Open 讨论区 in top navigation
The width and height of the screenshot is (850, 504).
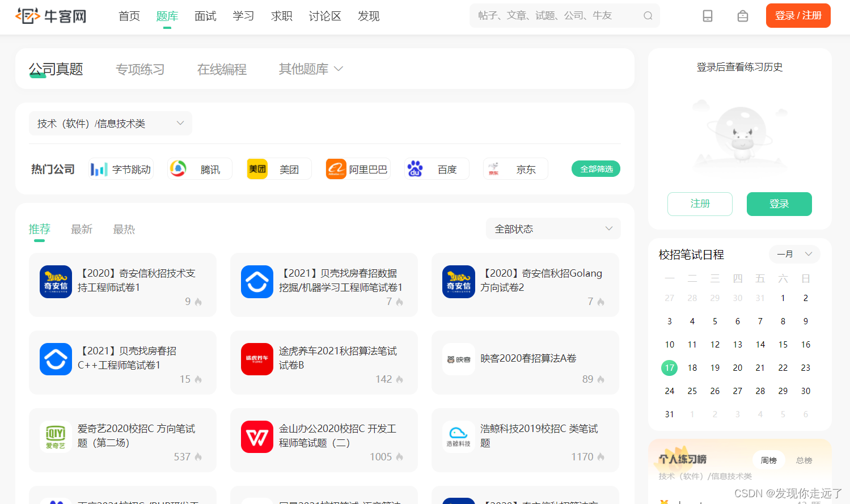tap(325, 16)
